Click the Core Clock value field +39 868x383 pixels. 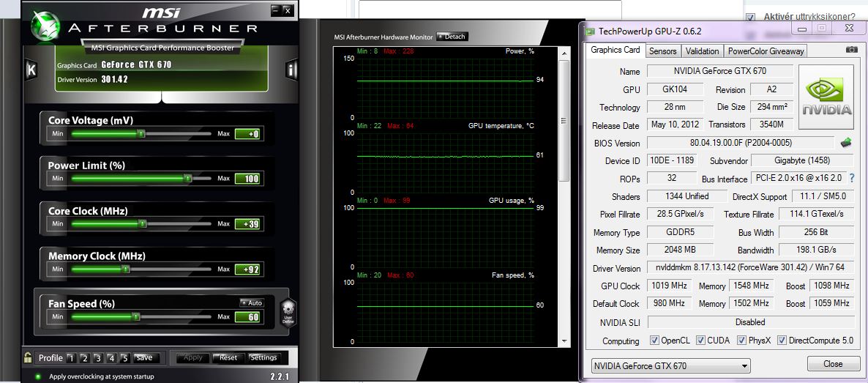point(247,224)
